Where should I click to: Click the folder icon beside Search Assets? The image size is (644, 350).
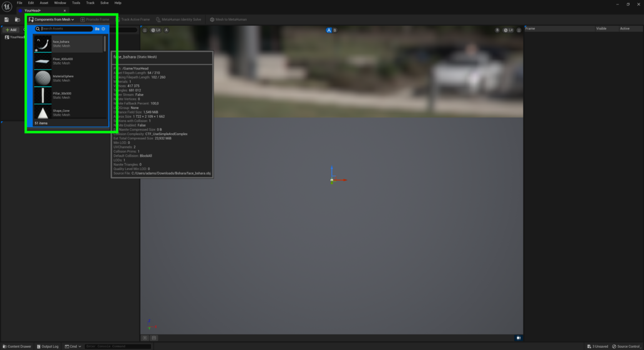[97, 29]
